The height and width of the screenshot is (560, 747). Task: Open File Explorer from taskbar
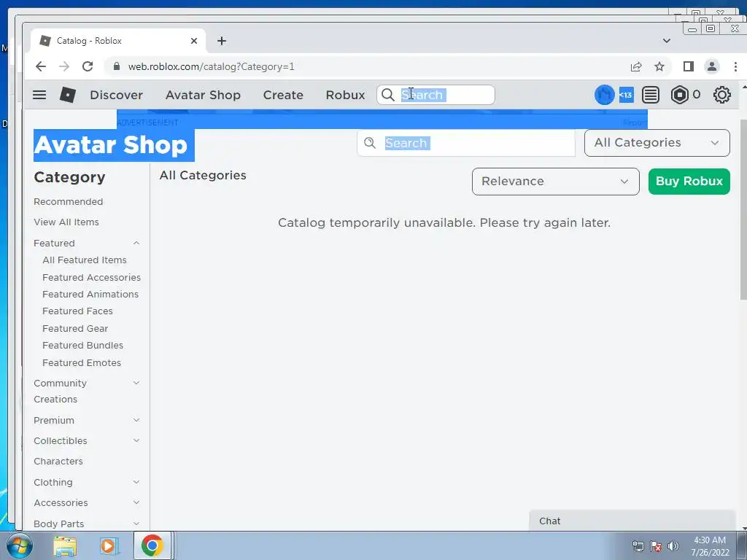(x=65, y=545)
